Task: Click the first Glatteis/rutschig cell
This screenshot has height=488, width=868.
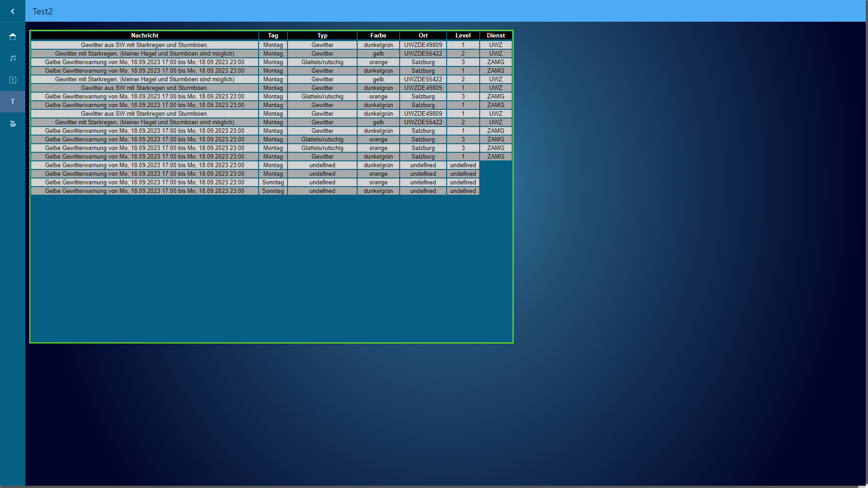Action: (x=322, y=62)
